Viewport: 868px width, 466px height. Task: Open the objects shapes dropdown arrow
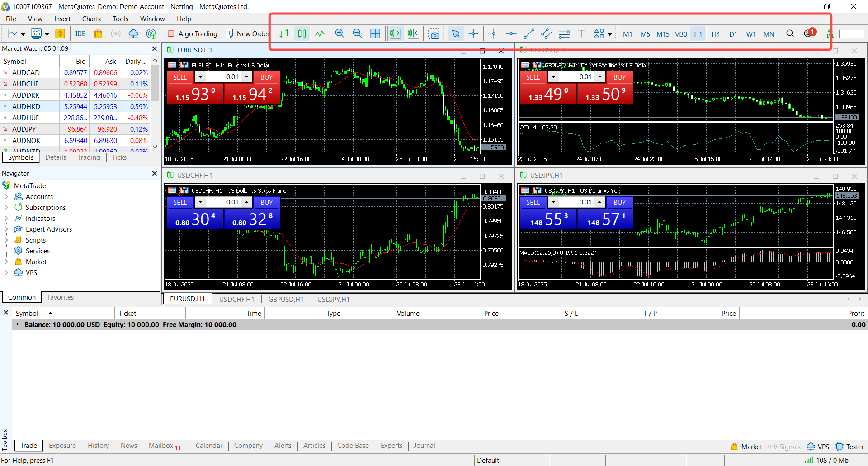610,34
